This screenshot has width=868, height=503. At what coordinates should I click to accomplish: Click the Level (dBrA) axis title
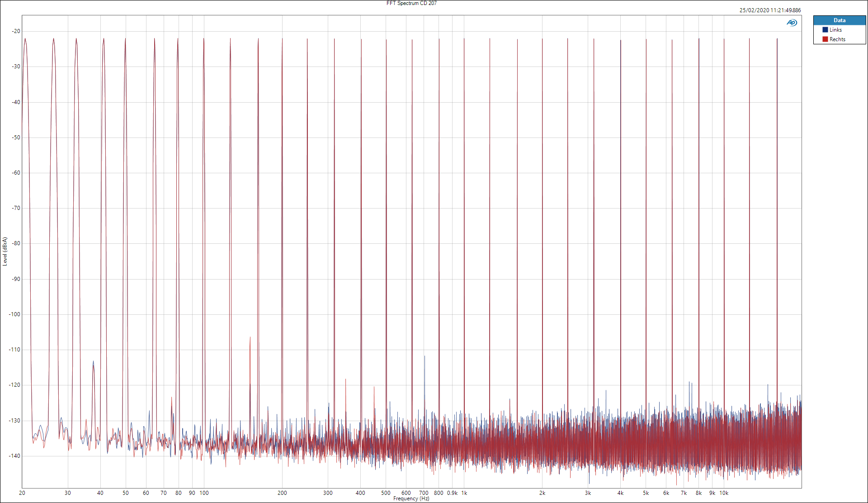[5, 251]
